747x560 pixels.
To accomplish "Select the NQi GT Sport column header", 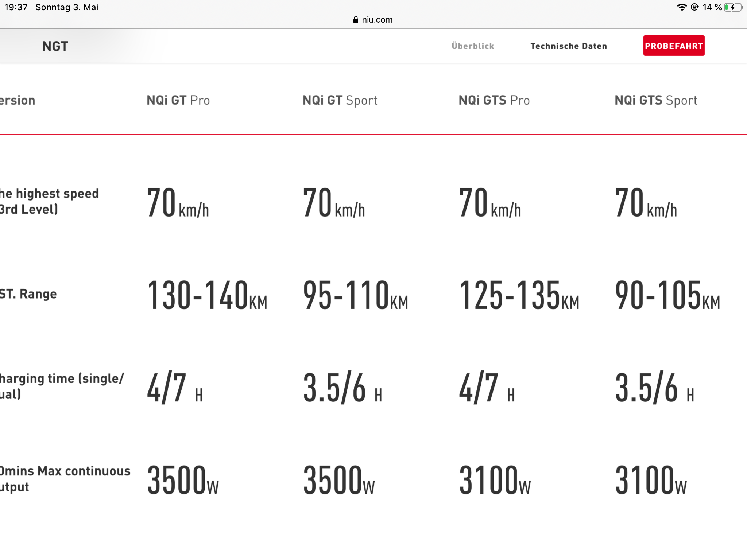I will click(x=340, y=100).
